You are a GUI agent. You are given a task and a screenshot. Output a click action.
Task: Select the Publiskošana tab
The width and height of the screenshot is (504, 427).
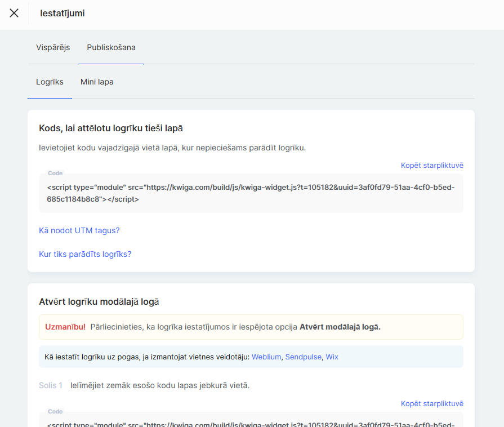(111, 47)
